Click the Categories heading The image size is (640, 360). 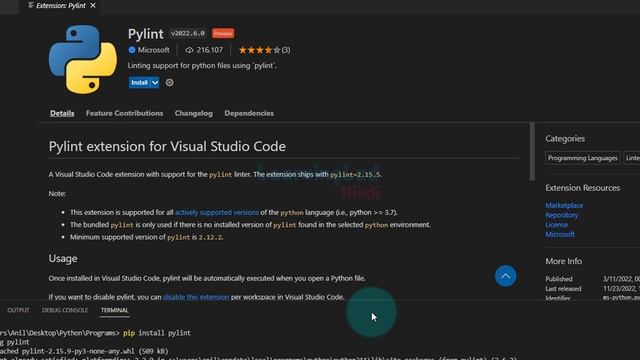click(x=565, y=139)
